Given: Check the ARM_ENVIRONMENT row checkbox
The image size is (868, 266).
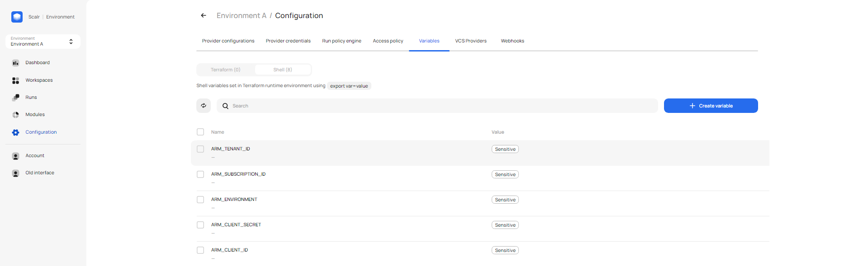Looking at the screenshot, I should pos(200,200).
